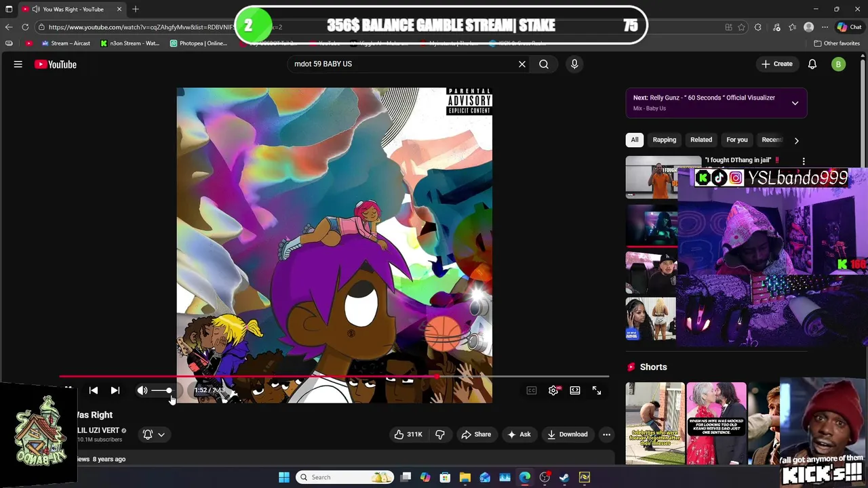Open the browser profile icon
The width and height of the screenshot is (868, 488).
(x=808, y=27)
